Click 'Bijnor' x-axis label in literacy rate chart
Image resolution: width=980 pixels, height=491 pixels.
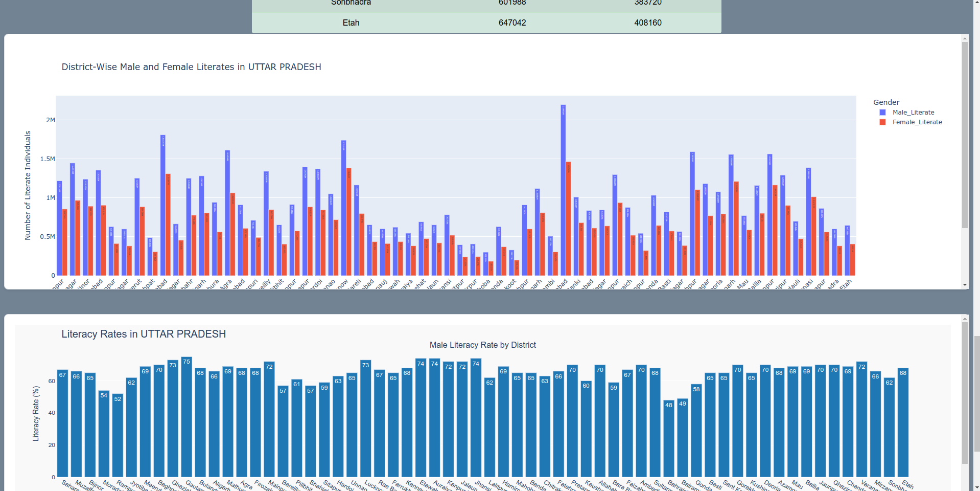click(97, 485)
